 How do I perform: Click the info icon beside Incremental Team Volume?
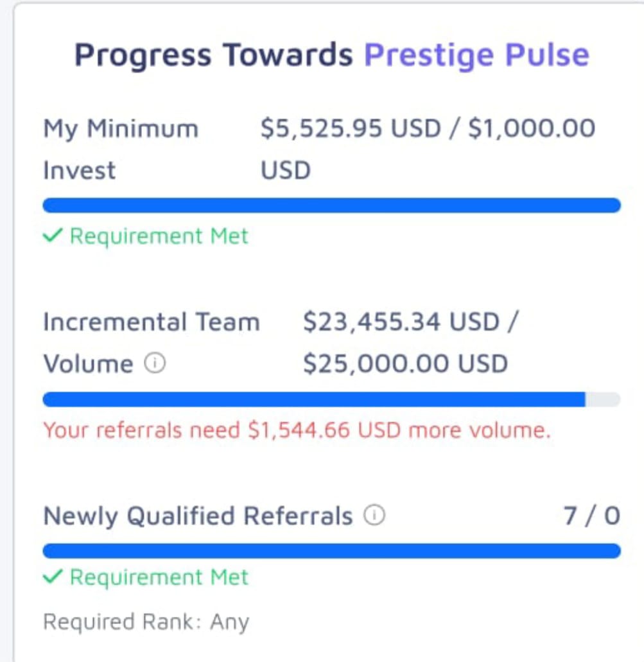155,364
